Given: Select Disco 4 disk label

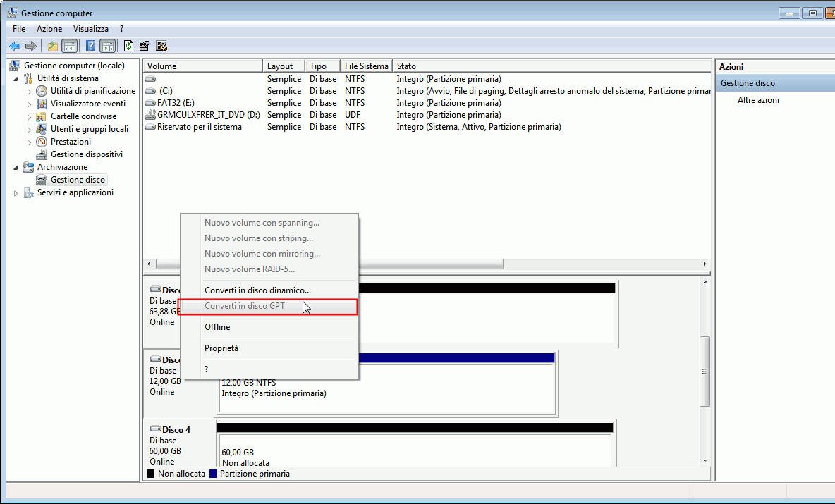Looking at the screenshot, I should [176, 429].
